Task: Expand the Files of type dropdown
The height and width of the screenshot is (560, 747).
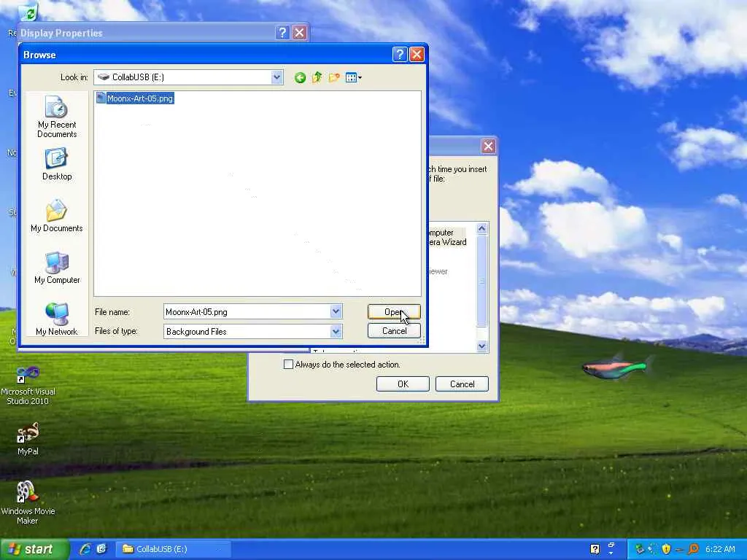Action: [x=336, y=332]
